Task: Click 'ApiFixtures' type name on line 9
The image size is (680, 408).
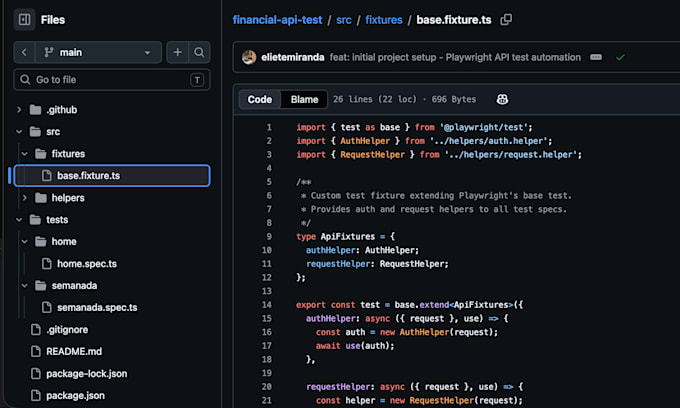Action: pos(348,237)
